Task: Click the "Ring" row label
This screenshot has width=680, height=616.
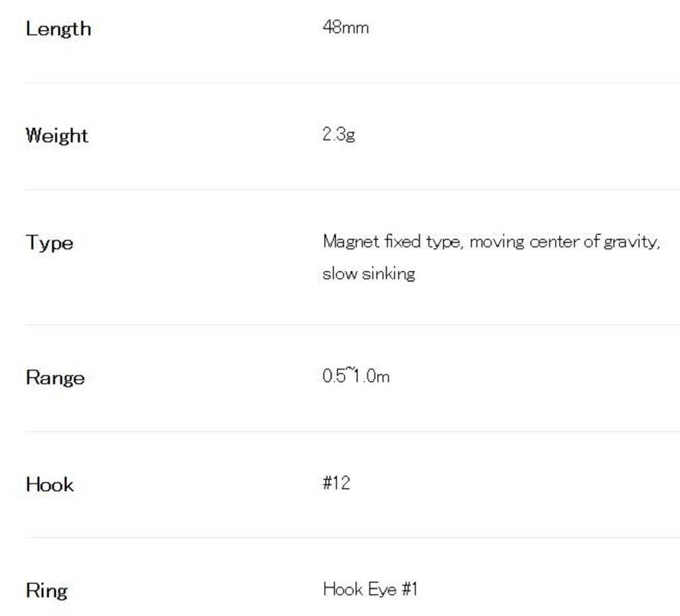Action: (x=46, y=591)
